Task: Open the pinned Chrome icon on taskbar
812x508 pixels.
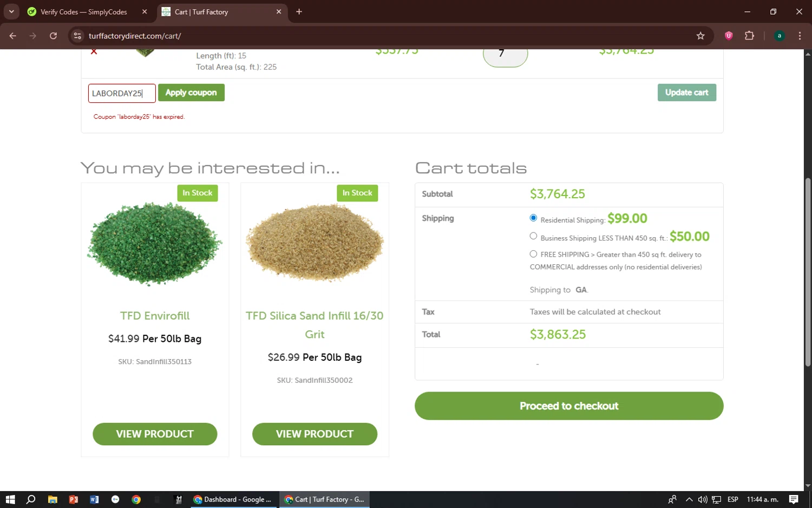Action: tap(136, 499)
